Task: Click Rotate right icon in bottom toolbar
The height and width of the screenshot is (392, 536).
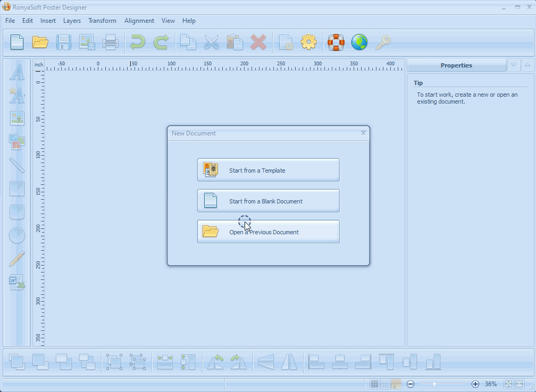Action: tap(239, 362)
